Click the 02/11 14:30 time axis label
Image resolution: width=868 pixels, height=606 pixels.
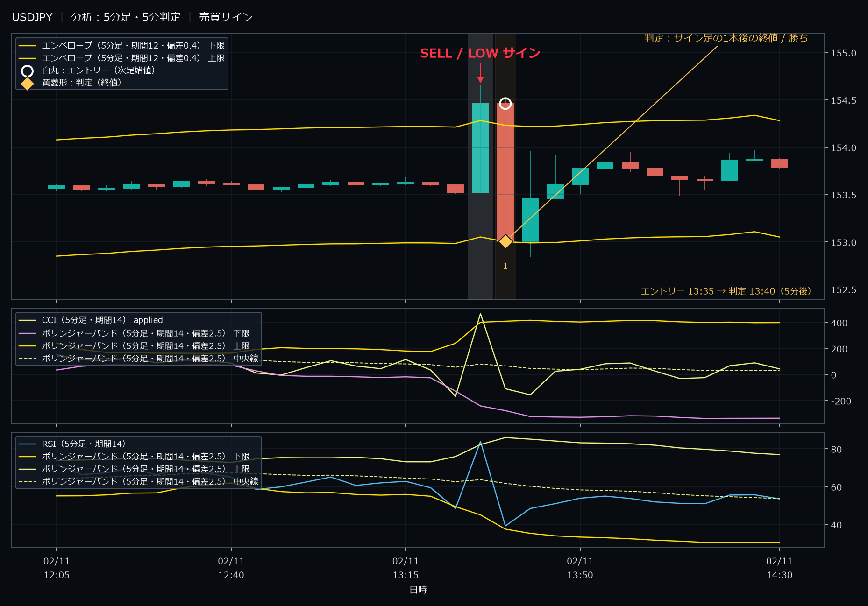coord(780,568)
